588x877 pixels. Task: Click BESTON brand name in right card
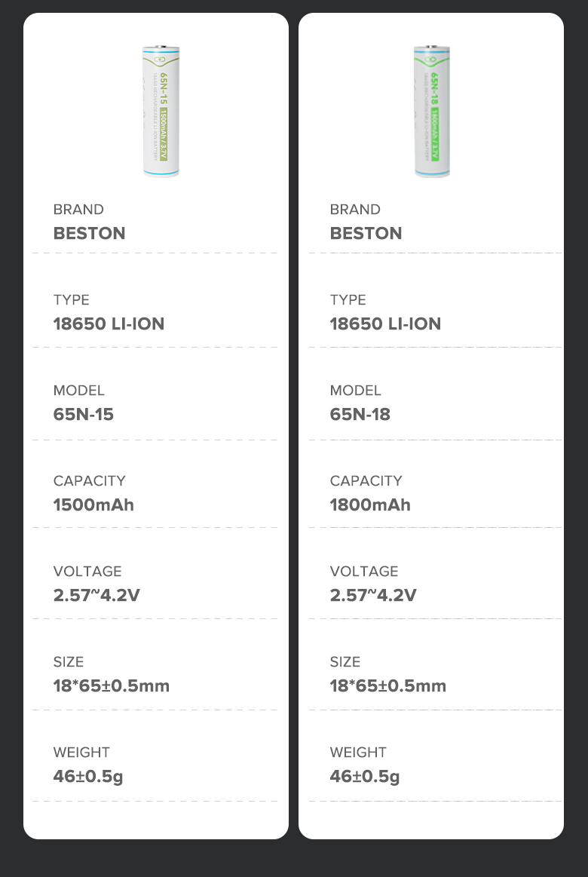tap(366, 233)
